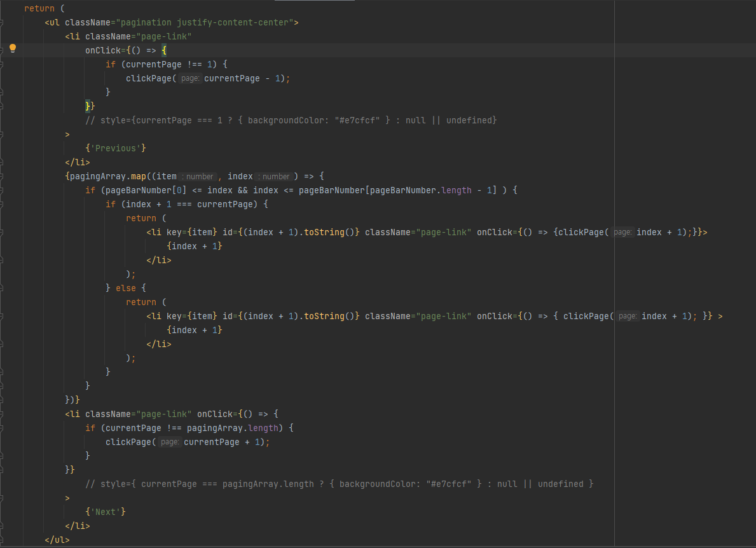Screen dimensions: 756x548
Task: Click the commented 'currentPage === pagingArray.length' style line
Action: (339, 484)
